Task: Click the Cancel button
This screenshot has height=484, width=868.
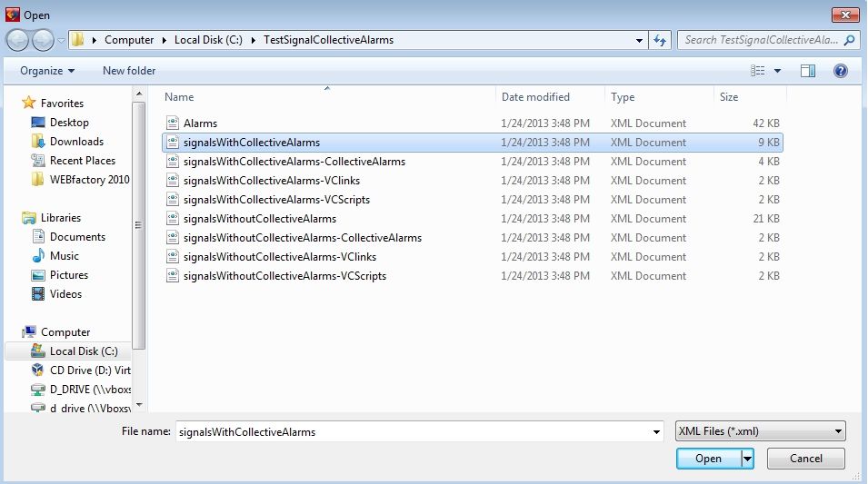Action: pyautogui.click(x=805, y=459)
